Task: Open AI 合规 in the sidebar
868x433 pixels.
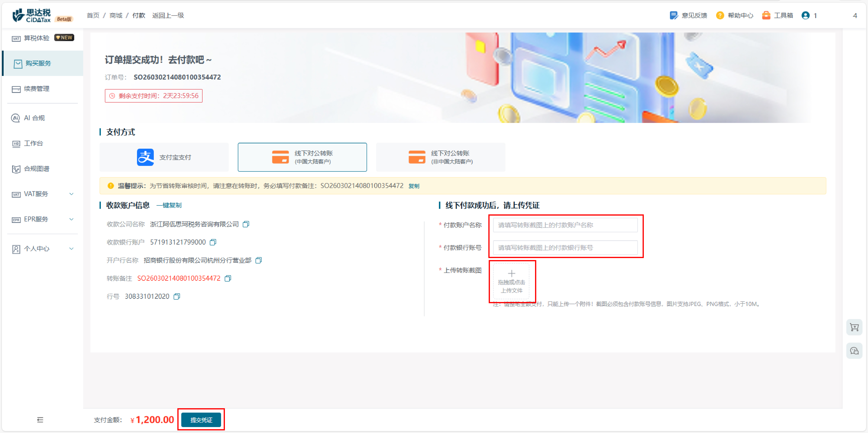Action: click(34, 118)
